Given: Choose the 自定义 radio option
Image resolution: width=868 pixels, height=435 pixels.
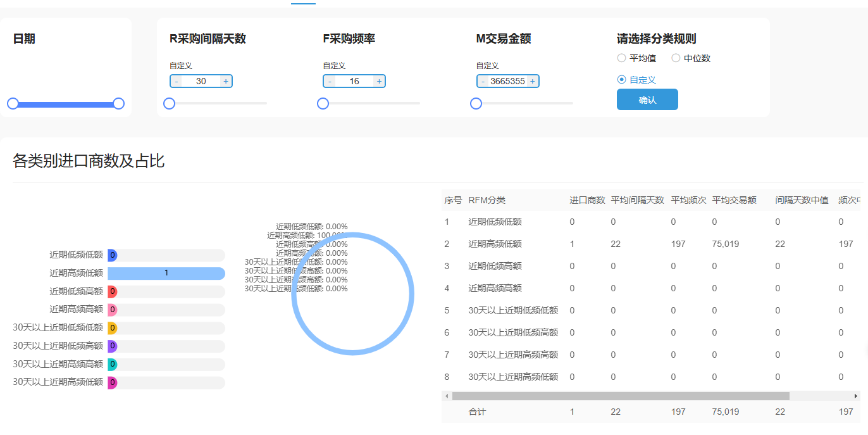Looking at the screenshot, I should (622, 80).
